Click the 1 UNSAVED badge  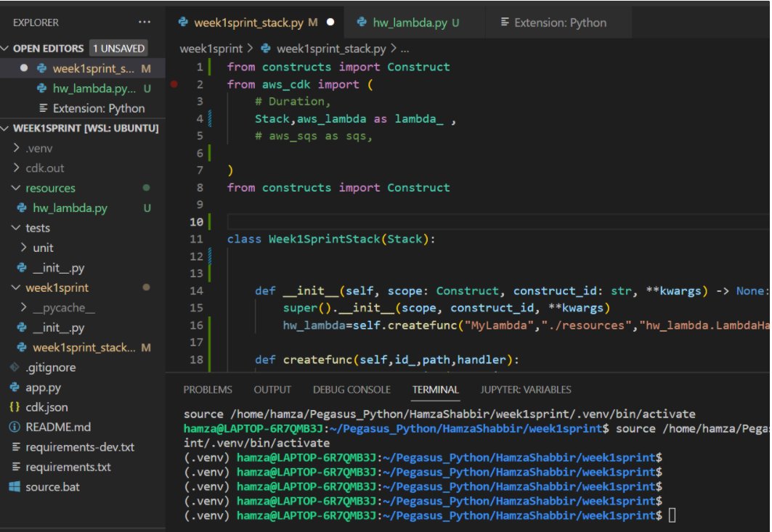118,47
